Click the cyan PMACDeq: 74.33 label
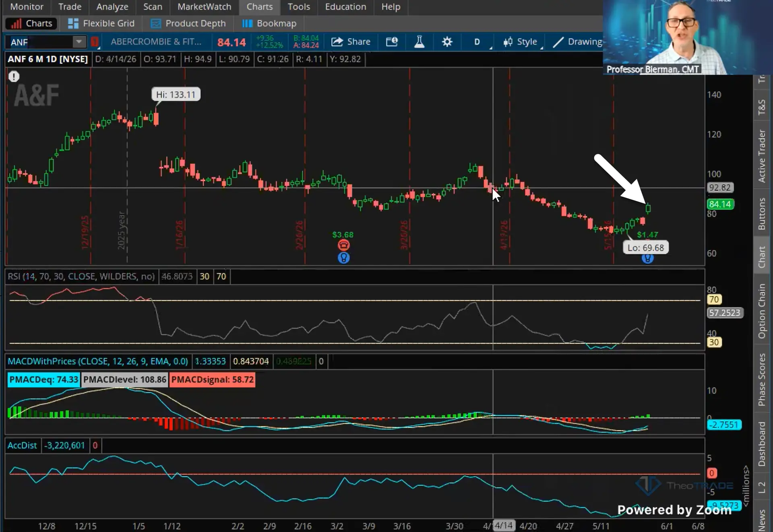Image resolution: width=773 pixels, height=532 pixels. pyautogui.click(x=43, y=379)
